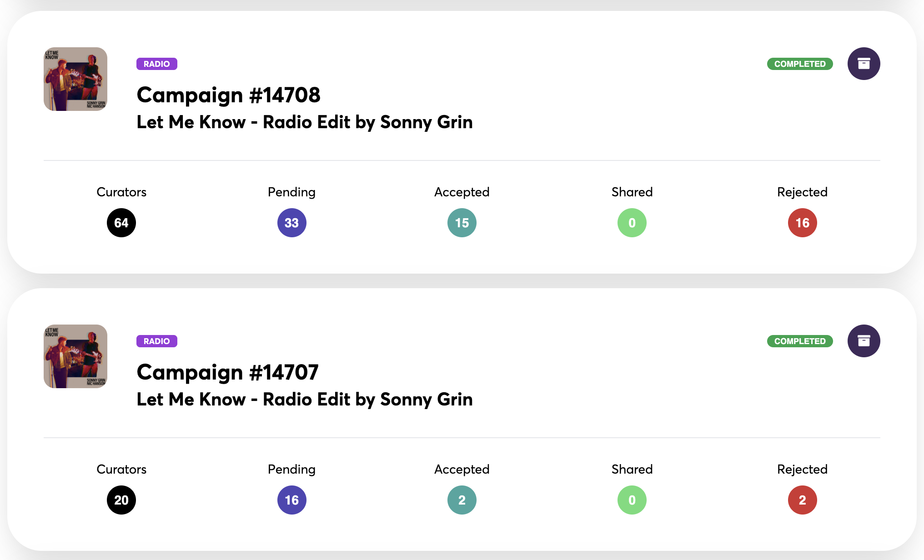Select the 33 Pending count badge
This screenshot has width=924, height=560.
291,223
